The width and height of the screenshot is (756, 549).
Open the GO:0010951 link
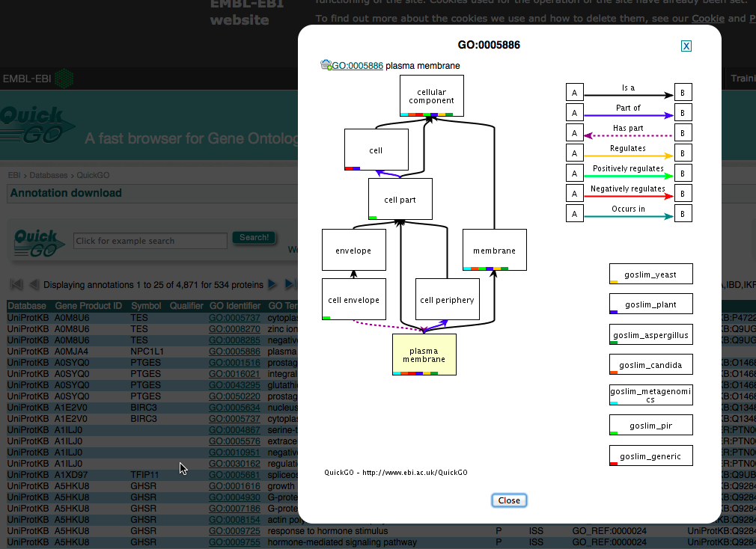234,453
